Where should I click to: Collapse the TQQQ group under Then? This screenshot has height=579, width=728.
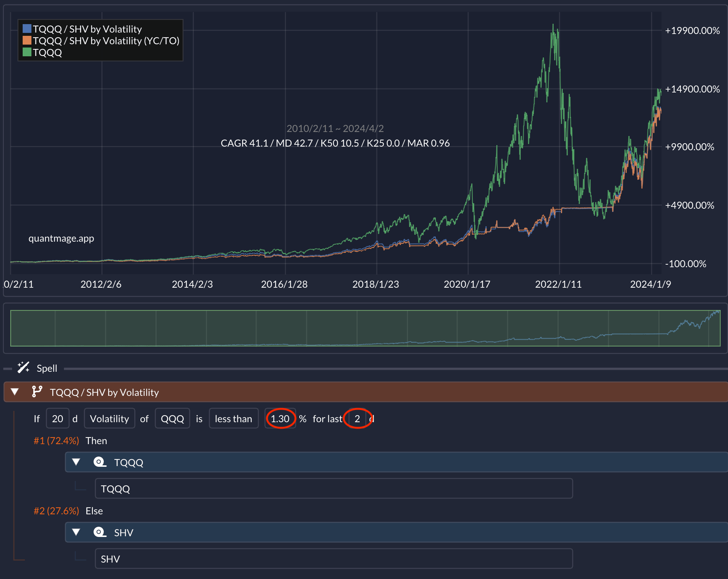76,462
